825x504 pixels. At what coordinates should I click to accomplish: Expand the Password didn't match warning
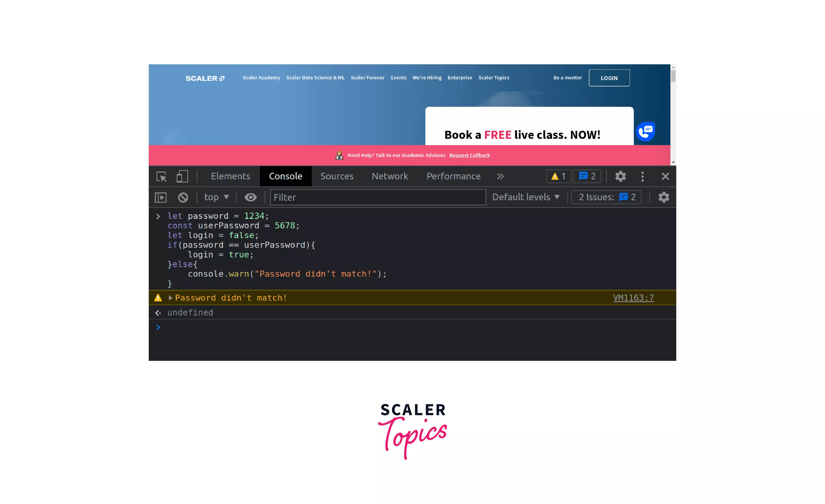[170, 298]
